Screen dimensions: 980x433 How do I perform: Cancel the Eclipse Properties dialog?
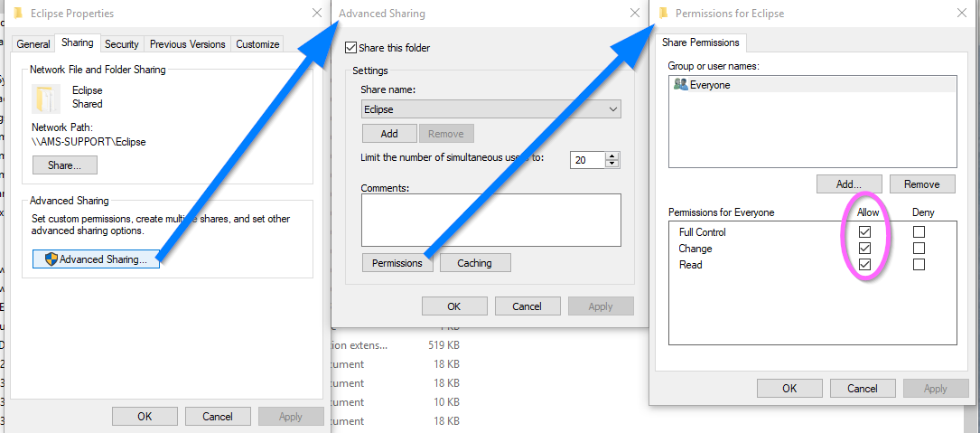point(218,416)
